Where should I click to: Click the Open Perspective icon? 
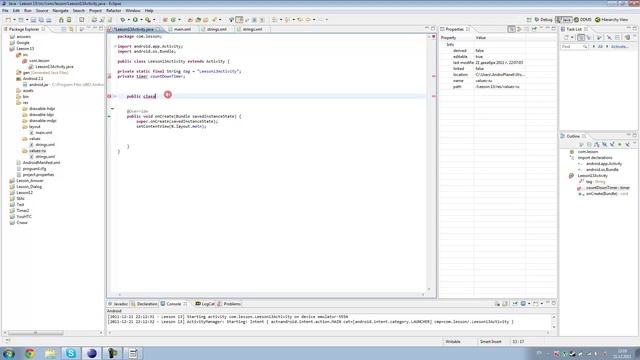529,20
